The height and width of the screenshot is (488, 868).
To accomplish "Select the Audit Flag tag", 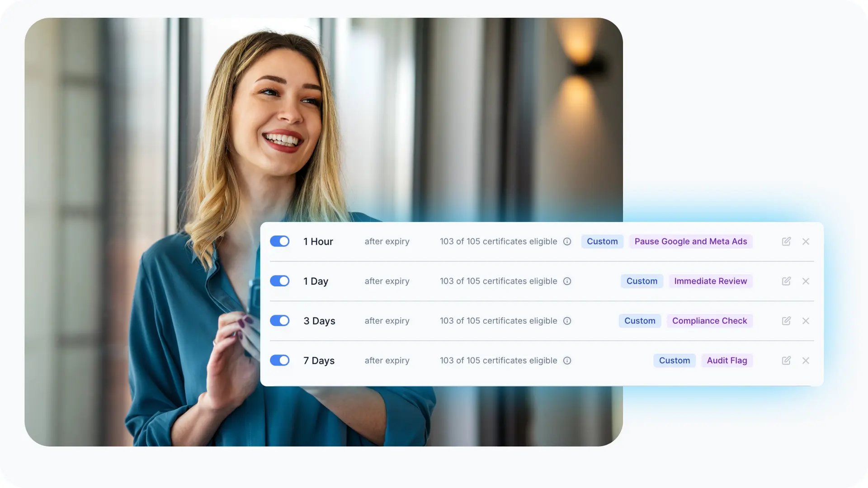I will [727, 361].
